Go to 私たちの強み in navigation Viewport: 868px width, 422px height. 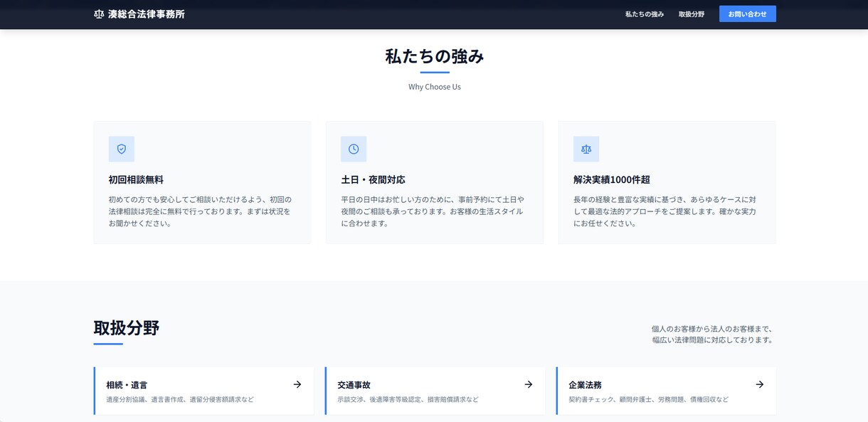(645, 14)
